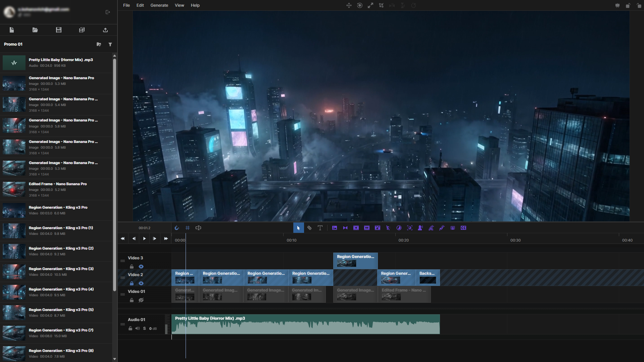
Task: Unlock the Video 2 track
Action: [x=132, y=283]
